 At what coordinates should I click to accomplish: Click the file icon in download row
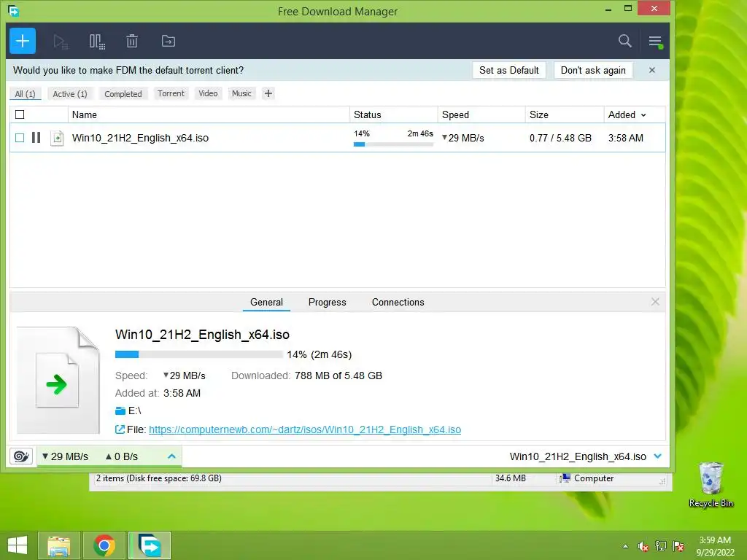57,138
